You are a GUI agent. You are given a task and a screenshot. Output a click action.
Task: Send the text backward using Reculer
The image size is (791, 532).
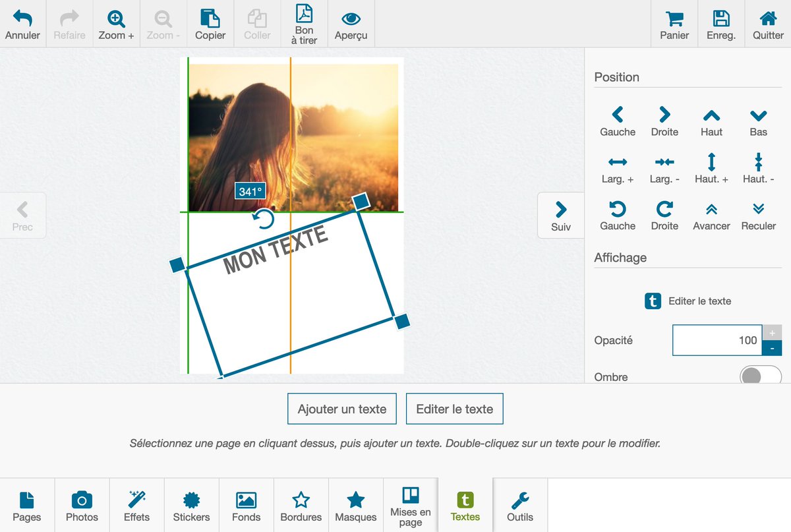(x=758, y=216)
